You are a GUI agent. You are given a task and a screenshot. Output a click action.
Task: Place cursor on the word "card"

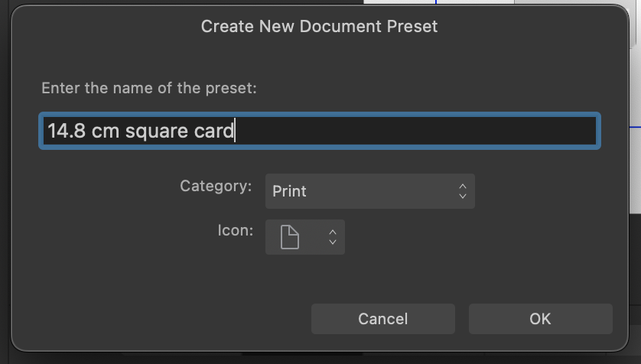pyautogui.click(x=214, y=131)
